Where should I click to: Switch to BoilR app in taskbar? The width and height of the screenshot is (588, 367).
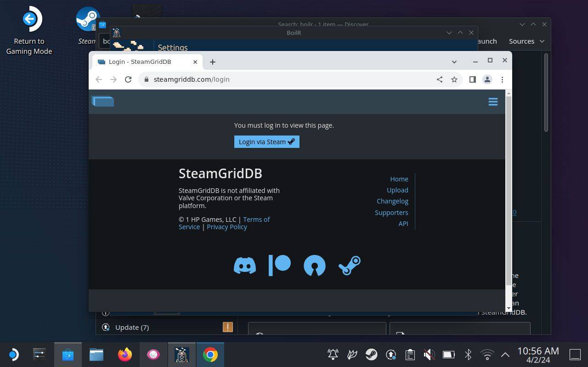coord(182,355)
